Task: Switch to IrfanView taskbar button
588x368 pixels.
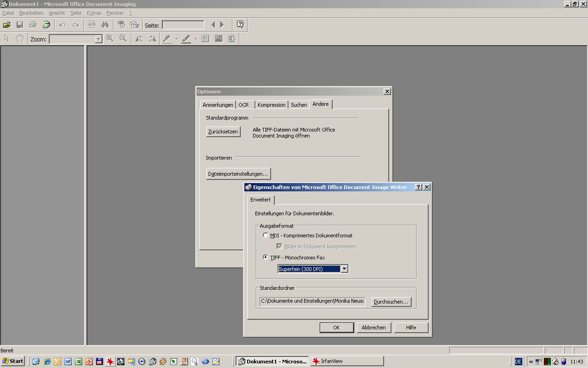Action: 347,361
